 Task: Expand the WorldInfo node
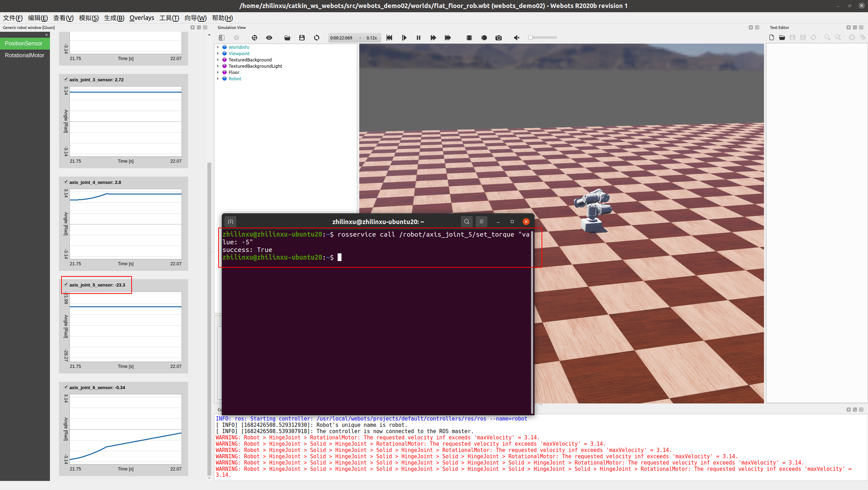point(219,47)
